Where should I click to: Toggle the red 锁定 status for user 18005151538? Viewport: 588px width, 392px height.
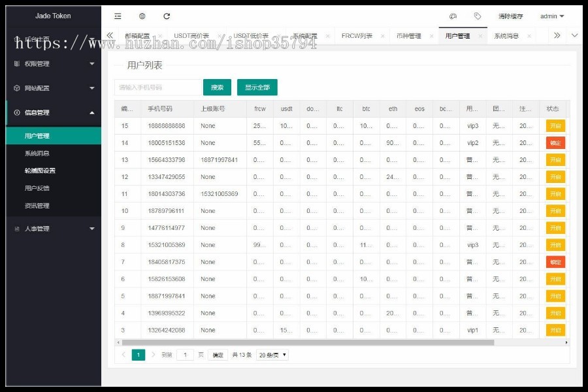(x=555, y=142)
